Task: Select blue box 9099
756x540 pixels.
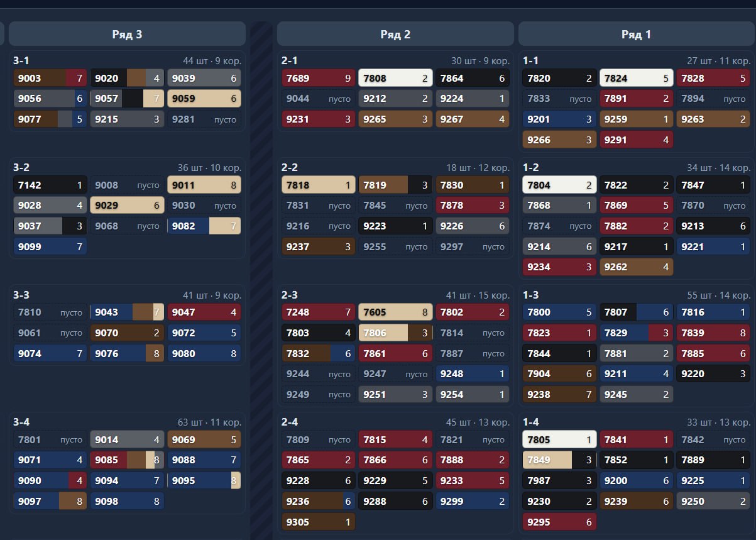Action: 50,246
